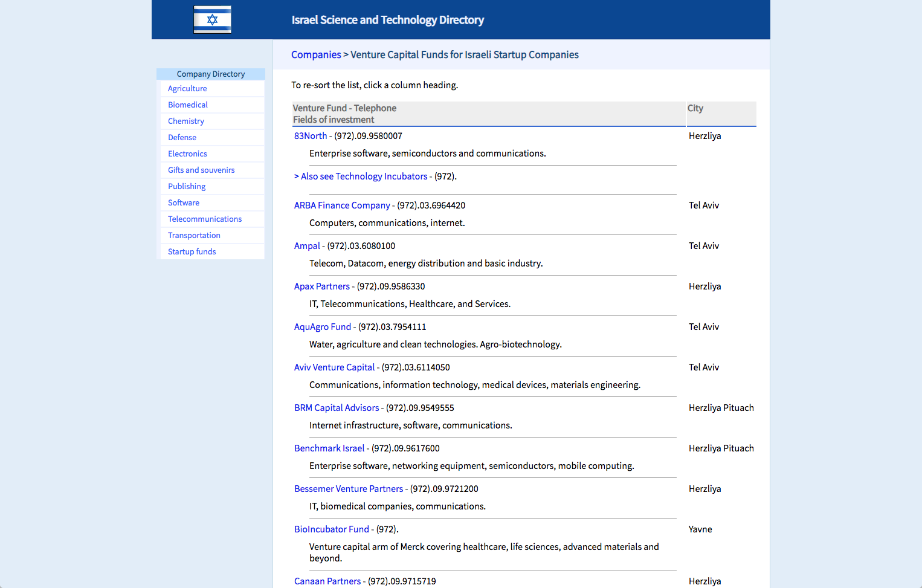
Task: Click 'Internet infrastructure, software, communications.' text
Action: pyautogui.click(x=411, y=425)
